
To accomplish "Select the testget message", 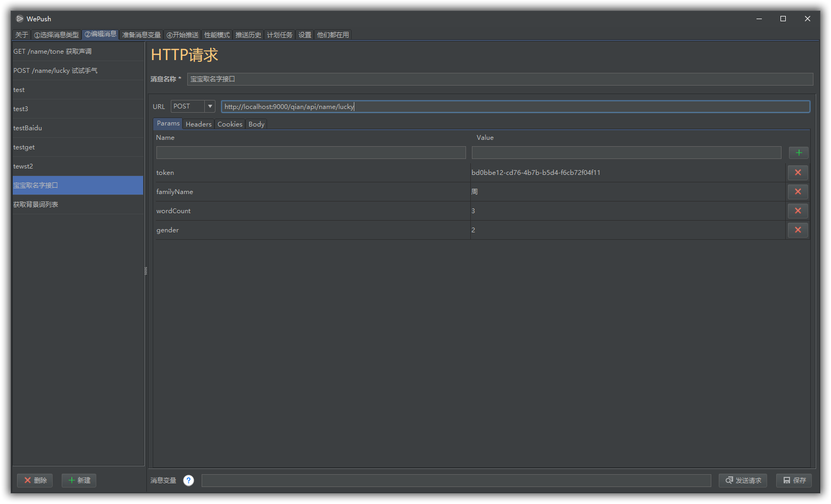I will pos(78,147).
